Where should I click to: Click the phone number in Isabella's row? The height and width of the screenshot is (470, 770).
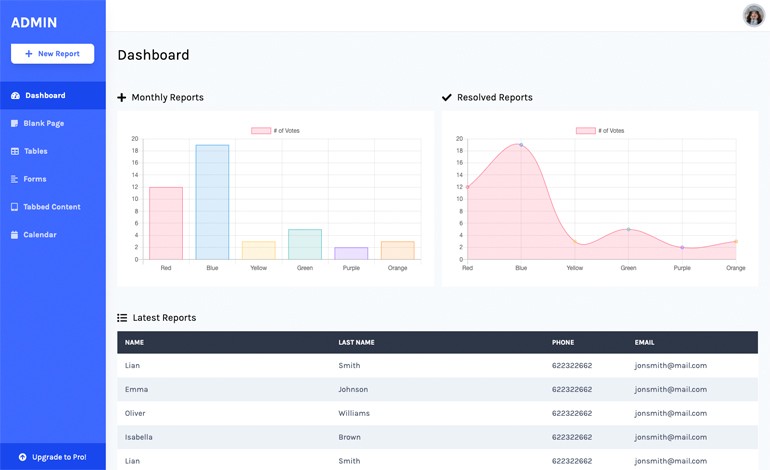pyautogui.click(x=572, y=437)
